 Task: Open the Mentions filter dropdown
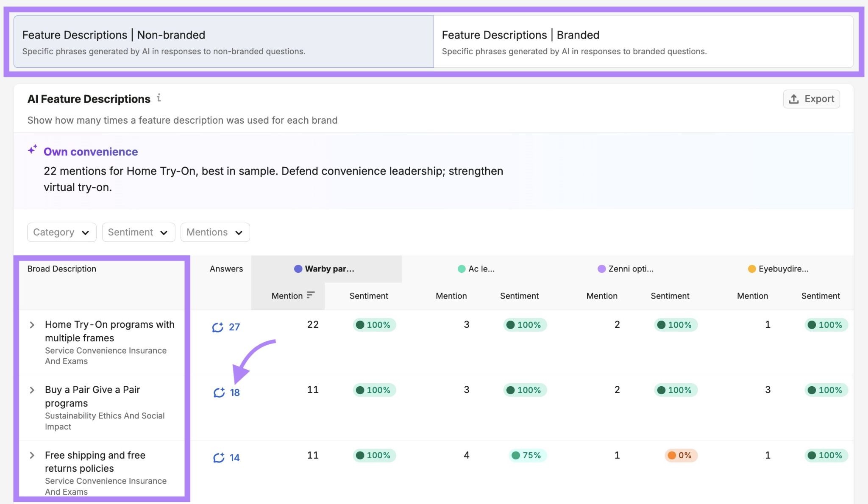pos(215,232)
